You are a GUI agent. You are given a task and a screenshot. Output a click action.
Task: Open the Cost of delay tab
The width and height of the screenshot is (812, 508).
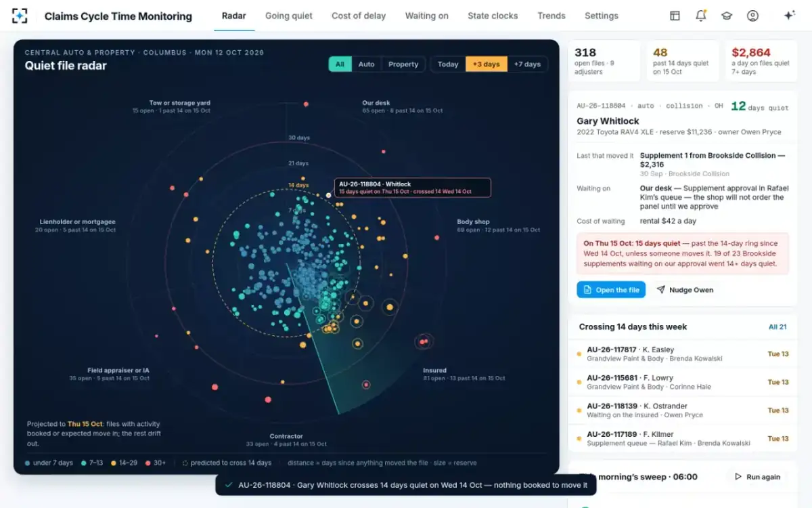[x=359, y=16]
